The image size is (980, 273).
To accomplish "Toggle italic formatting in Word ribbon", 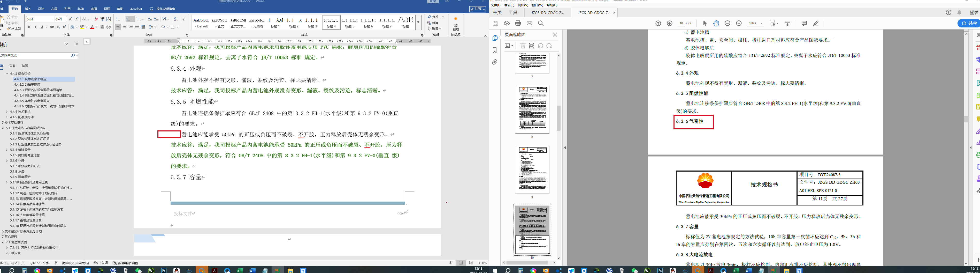I will tap(35, 27).
